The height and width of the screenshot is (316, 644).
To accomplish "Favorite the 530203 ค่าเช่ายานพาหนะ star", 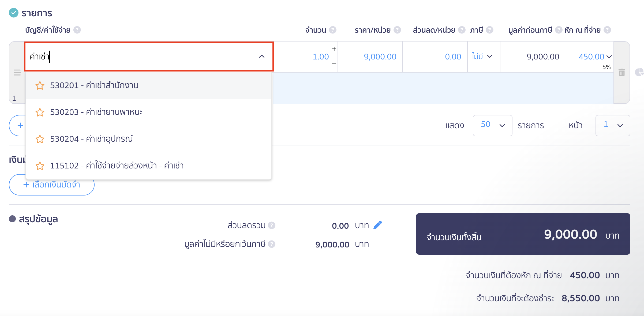I will [x=40, y=112].
